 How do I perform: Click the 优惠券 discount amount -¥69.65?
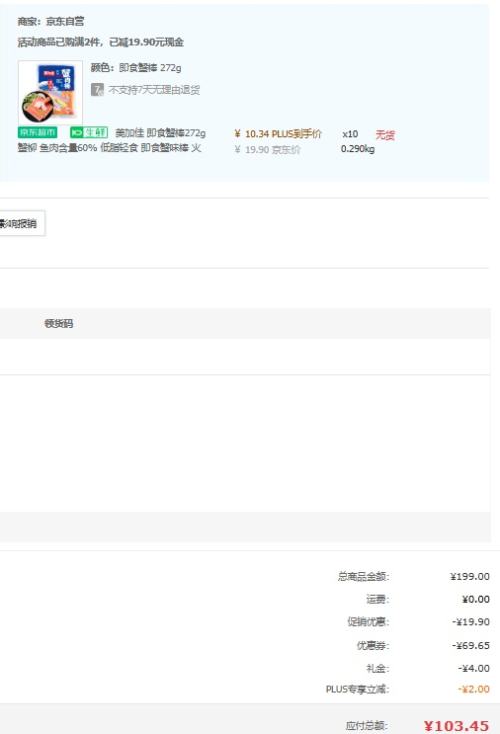point(471,646)
